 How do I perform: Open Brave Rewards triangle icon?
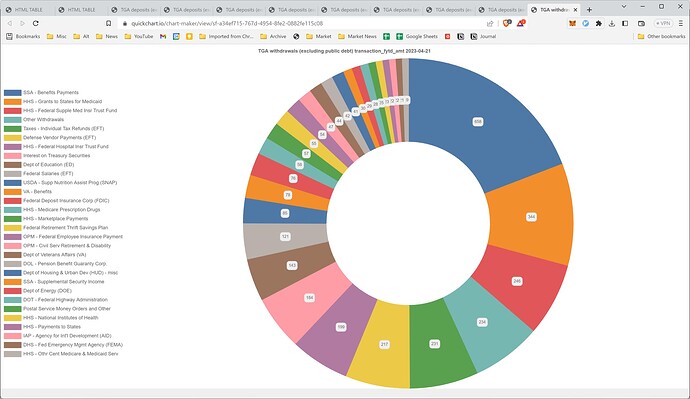521,23
